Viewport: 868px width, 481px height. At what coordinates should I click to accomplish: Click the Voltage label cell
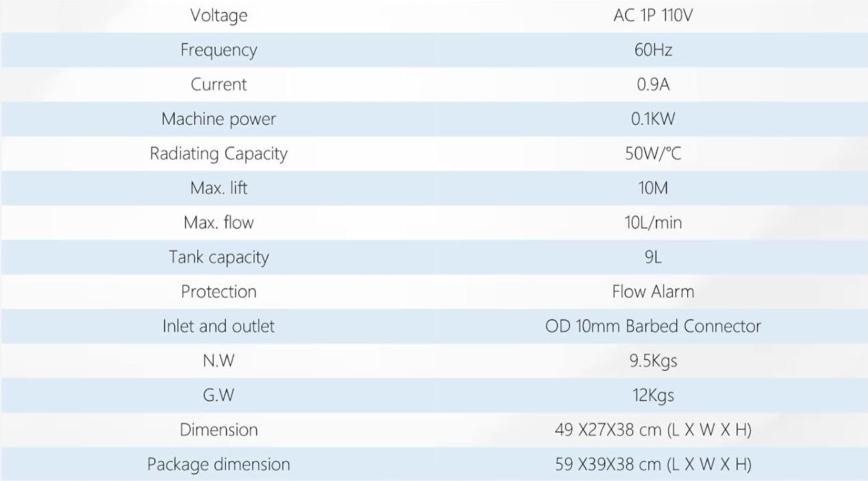click(218, 15)
